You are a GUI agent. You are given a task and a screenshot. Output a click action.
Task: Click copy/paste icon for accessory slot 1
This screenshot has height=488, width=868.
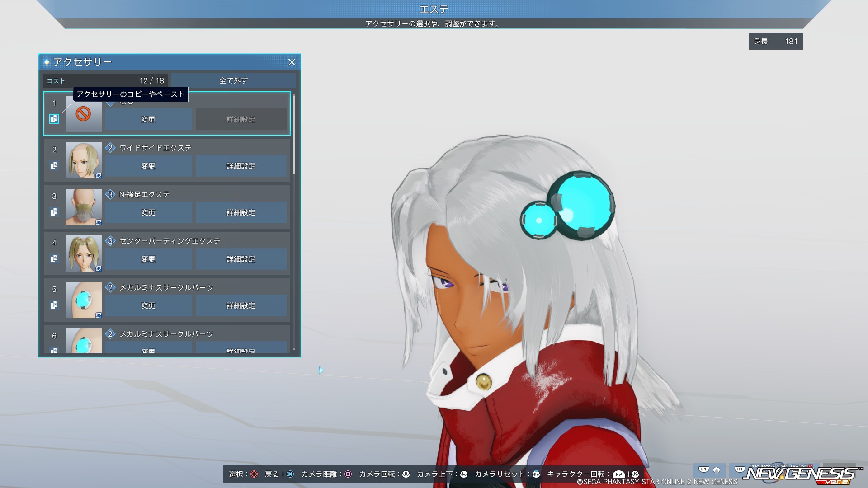point(54,119)
